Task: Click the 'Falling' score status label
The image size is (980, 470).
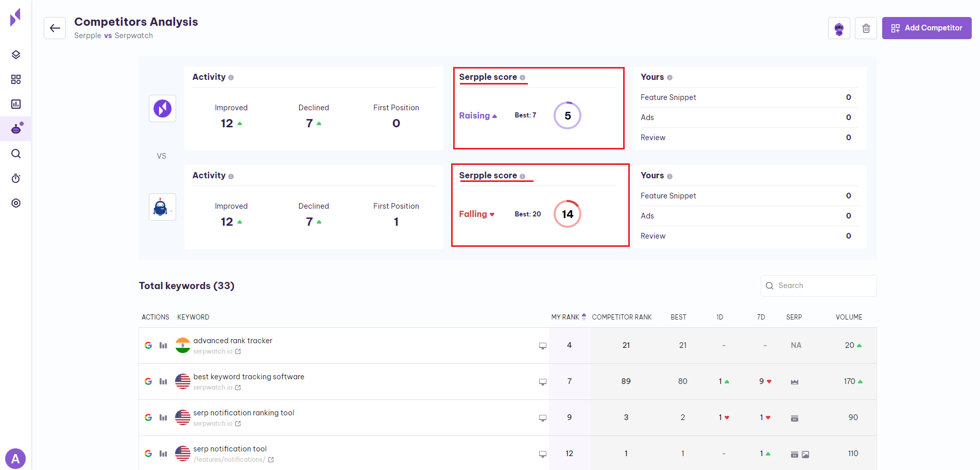Action: (x=473, y=214)
